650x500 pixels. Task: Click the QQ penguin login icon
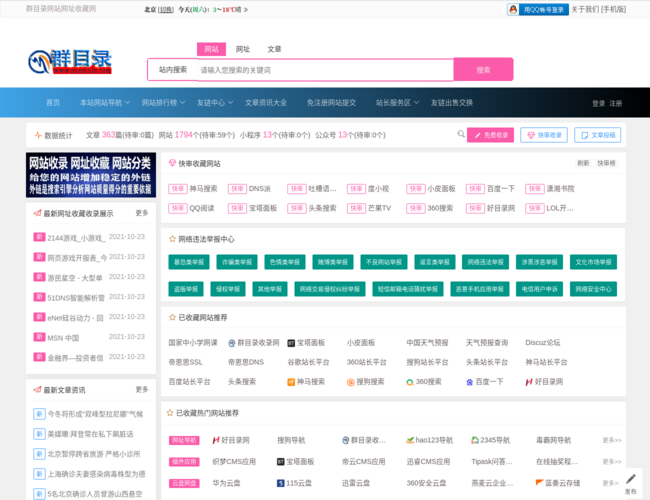pyautogui.click(x=513, y=10)
